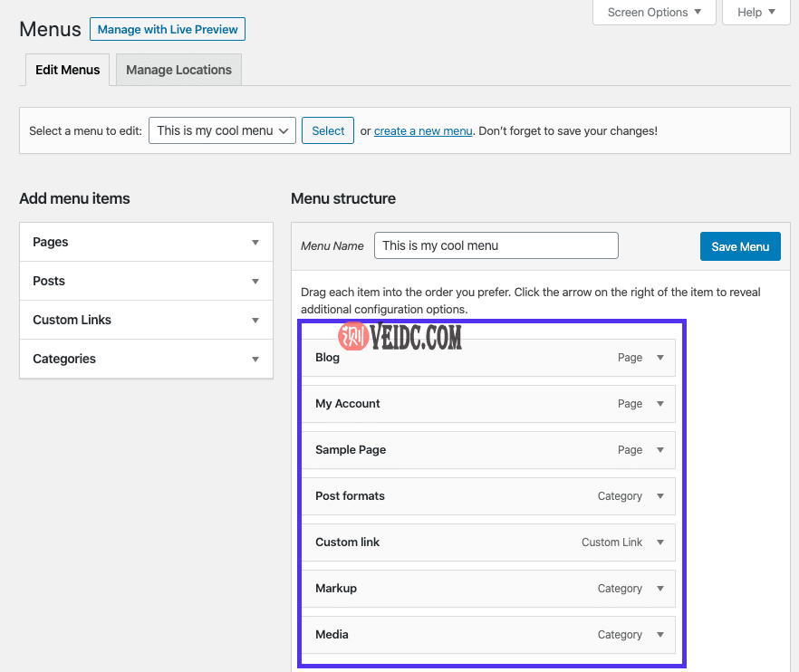Expand the Blog menu item arrow
799x672 pixels.
660,358
